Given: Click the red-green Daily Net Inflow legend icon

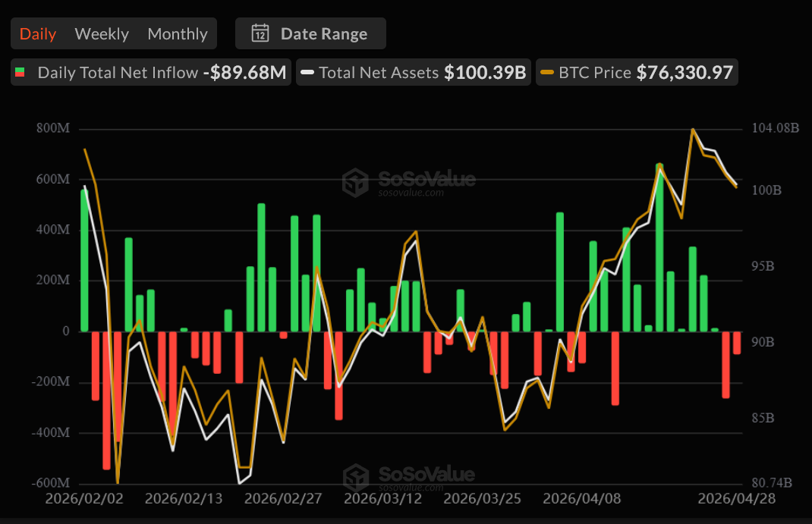Looking at the screenshot, I should point(20,73).
